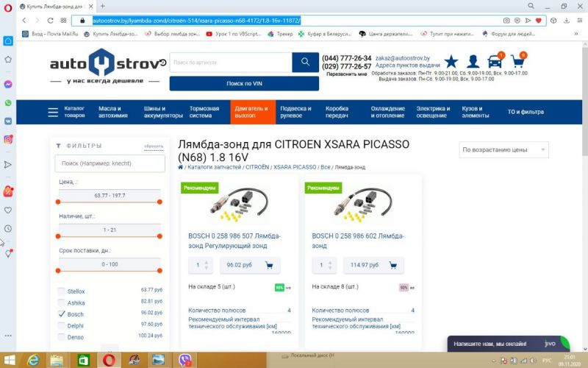Image resolution: width=588 pixels, height=368 pixels.
Task: Open the car garage icon in header
Action: coord(496,62)
